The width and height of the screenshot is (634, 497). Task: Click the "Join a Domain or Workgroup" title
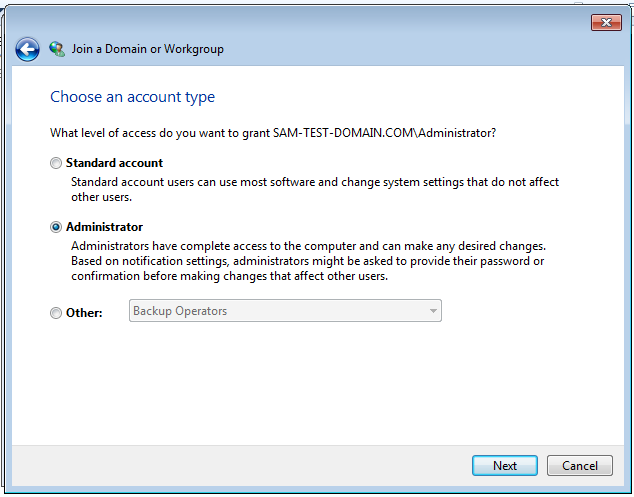point(148,49)
